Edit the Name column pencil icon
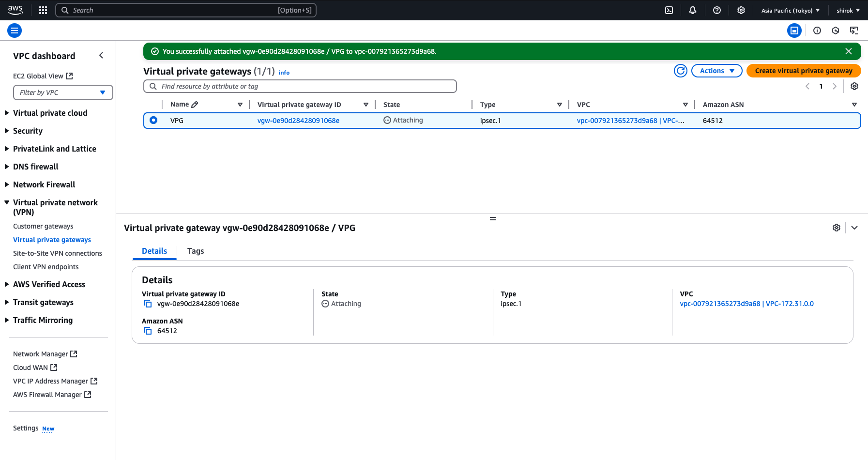 pyautogui.click(x=195, y=105)
